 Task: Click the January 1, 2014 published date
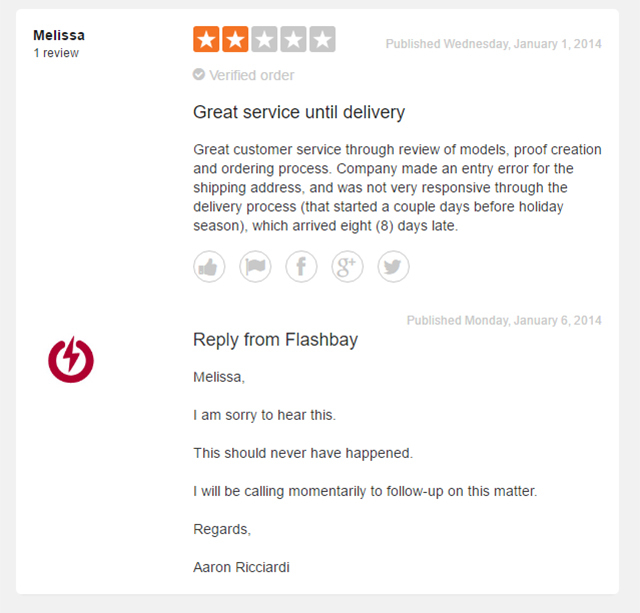tap(494, 44)
